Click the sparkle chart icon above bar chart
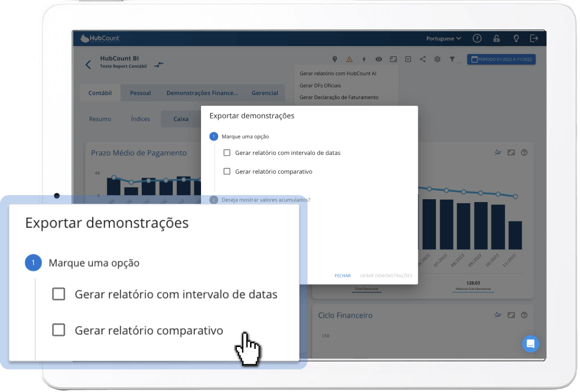Image resolution: width=580 pixels, height=392 pixels. (x=498, y=153)
